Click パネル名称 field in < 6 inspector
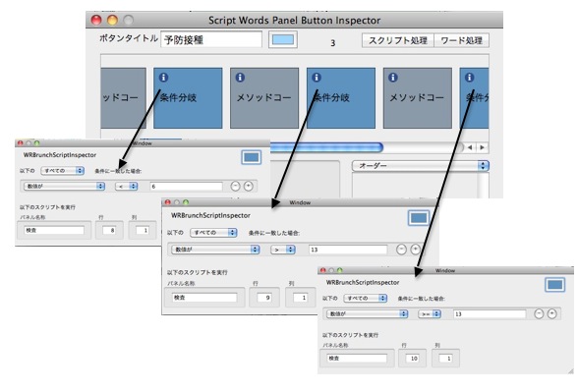Image resolution: width=578 pixels, height=392 pixels. [x=54, y=230]
